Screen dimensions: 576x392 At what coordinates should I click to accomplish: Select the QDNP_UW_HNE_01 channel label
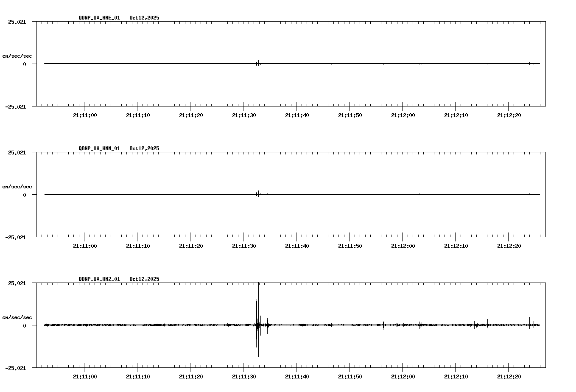coord(99,18)
